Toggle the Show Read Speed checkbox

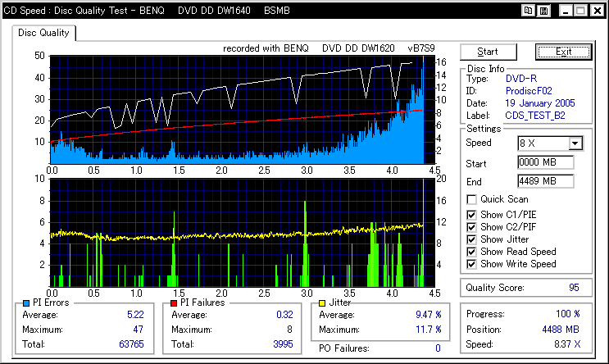pos(471,253)
